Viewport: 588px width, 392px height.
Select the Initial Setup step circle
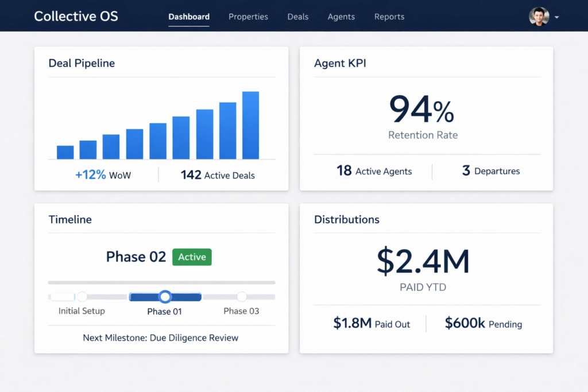(x=82, y=297)
